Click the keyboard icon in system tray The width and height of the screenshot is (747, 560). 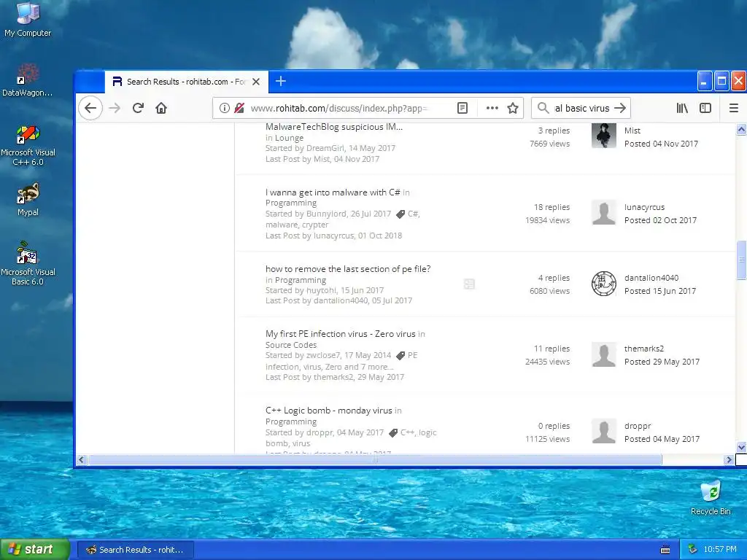tap(665, 550)
